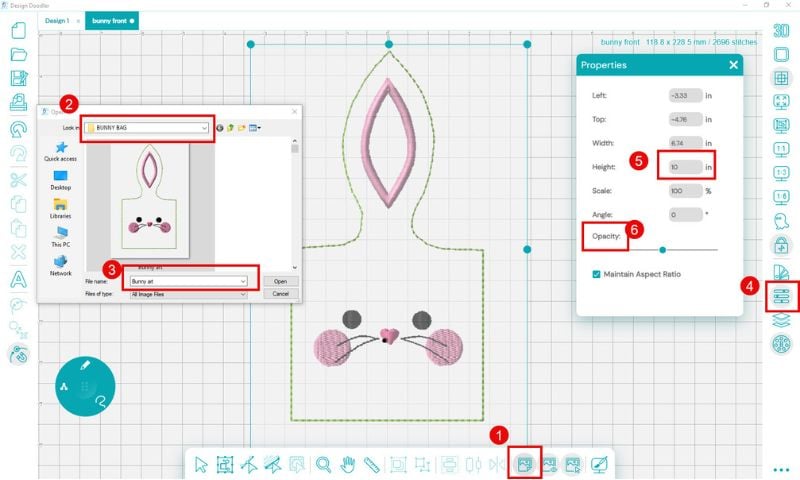Screen dimensions: 800x480
Task: Click the Opacity slider handle
Action: pyautogui.click(x=662, y=249)
